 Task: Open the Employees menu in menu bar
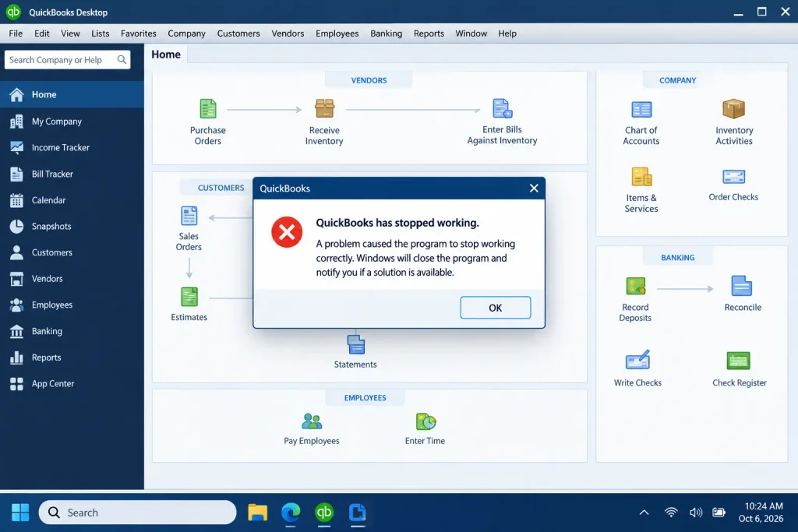(337, 33)
